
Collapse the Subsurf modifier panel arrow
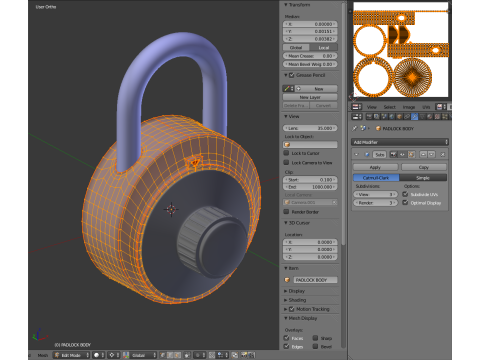click(x=356, y=154)
